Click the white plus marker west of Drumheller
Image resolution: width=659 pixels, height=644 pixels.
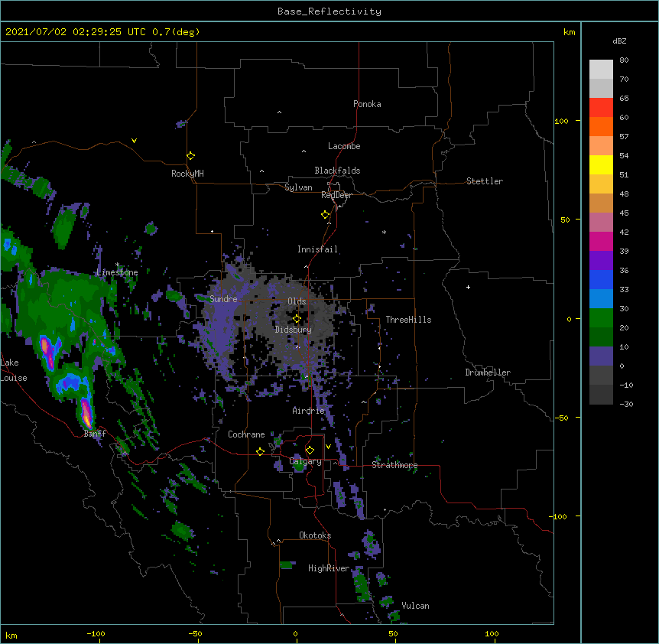(468, 287)
